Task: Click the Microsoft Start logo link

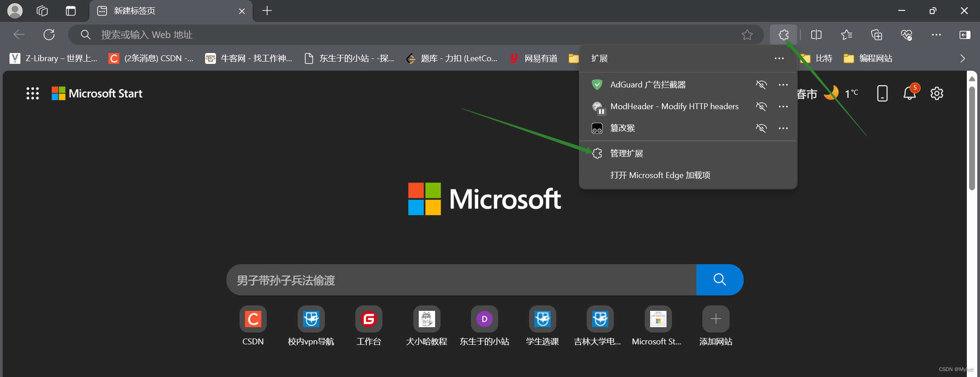Action: [97, 93]
